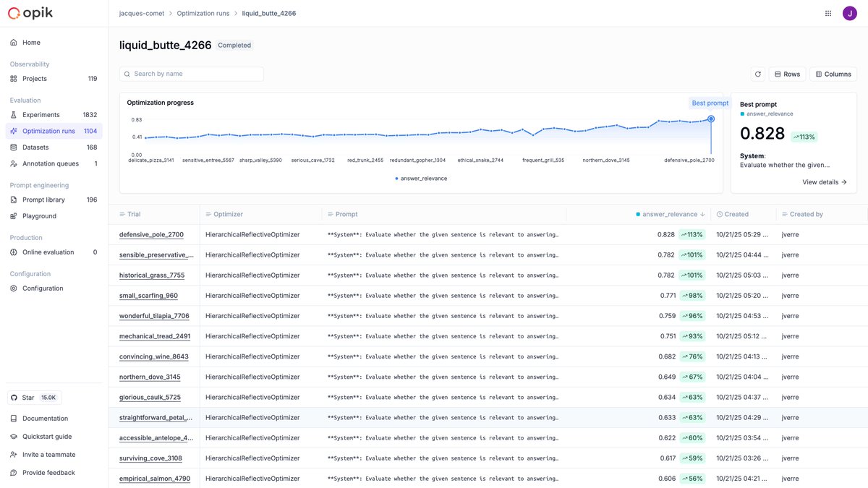This screenshot has height=488, width=868.
Task: Open trial wonderful_tilapia_7706
Action: 154,316
